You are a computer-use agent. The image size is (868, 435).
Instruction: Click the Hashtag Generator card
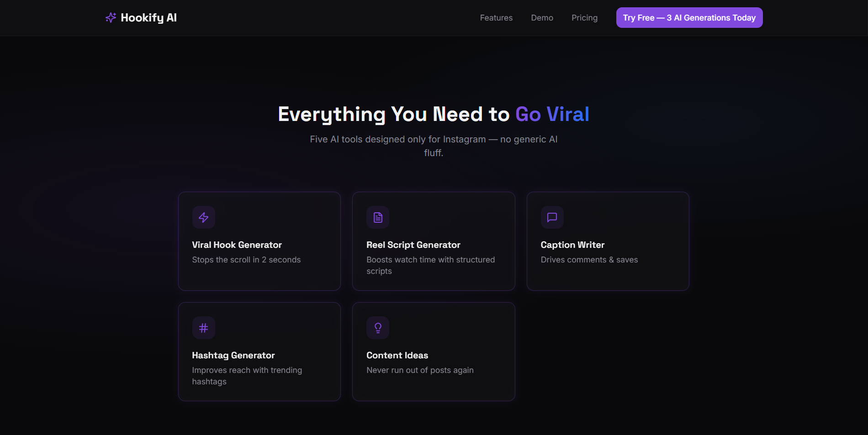tap(259, 351)
